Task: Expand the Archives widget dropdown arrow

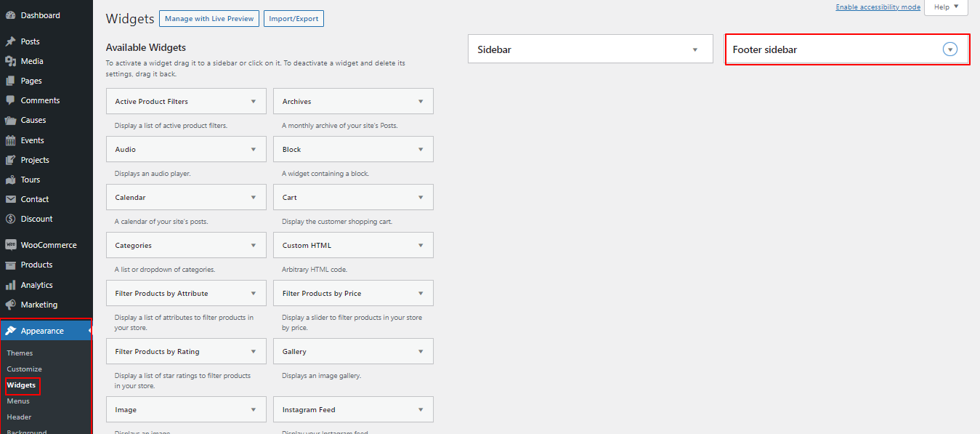Action: tap(421, 102)
